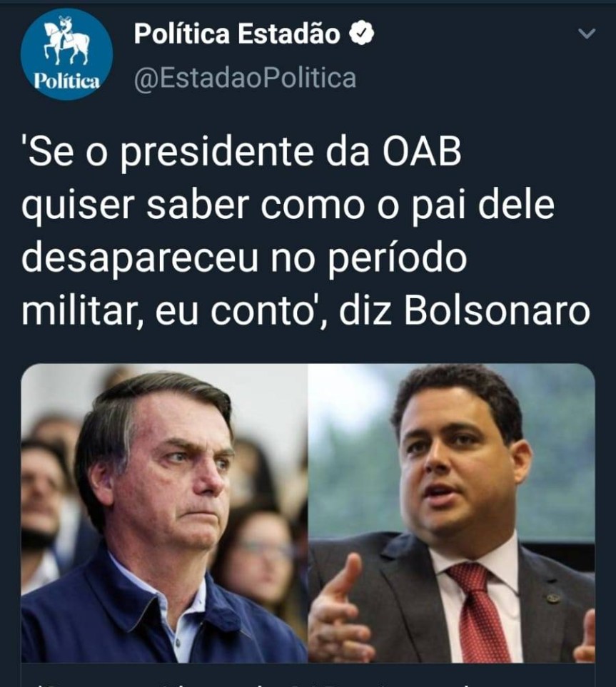The image size is (616, 687).
Task: Expand the tweet options chevron arrow
Action: coord(586,34)
